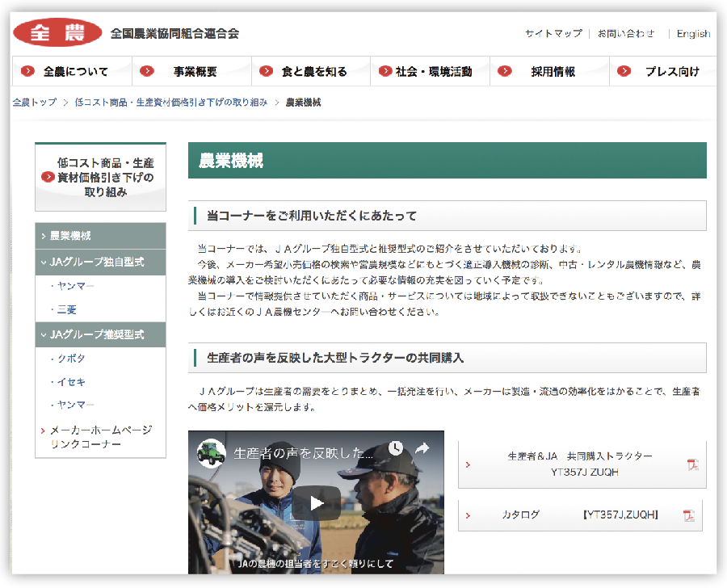Open the プレス向け menu
The width and height of the screenshot is (727, 588).
[663, 71]
